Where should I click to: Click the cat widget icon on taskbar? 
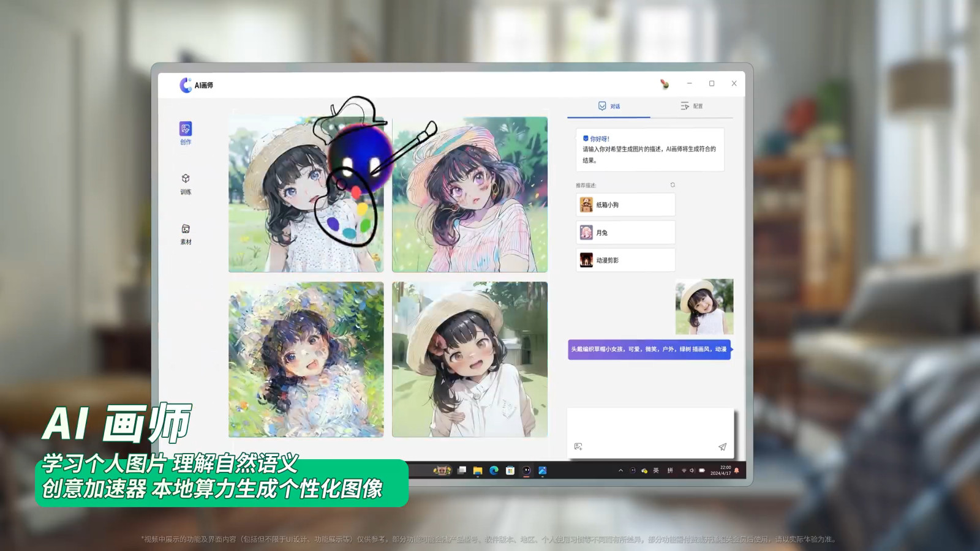[x=442, y=470]
